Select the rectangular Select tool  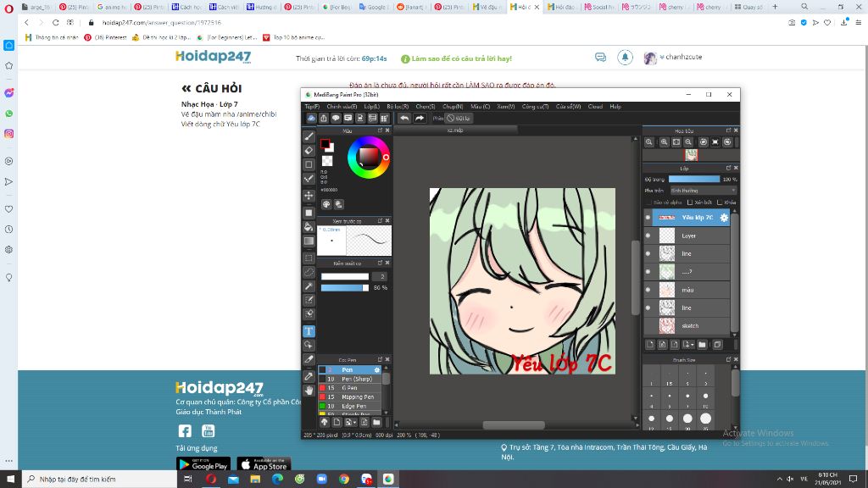pyautogui.click(x=309, y=258)
